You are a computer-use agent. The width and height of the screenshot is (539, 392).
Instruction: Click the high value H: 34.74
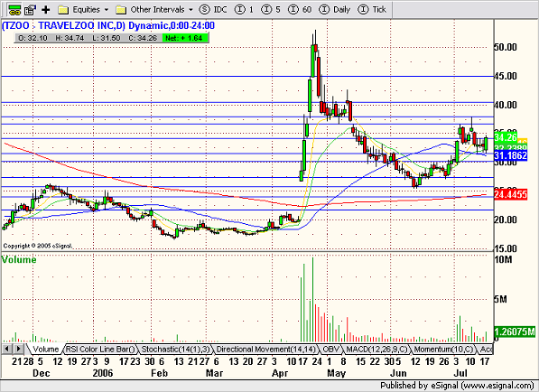click(70, 38)
